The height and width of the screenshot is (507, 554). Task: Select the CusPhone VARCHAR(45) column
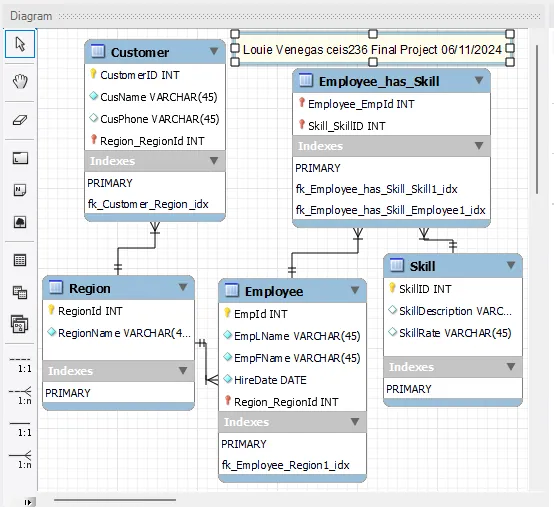coord(155,119)
